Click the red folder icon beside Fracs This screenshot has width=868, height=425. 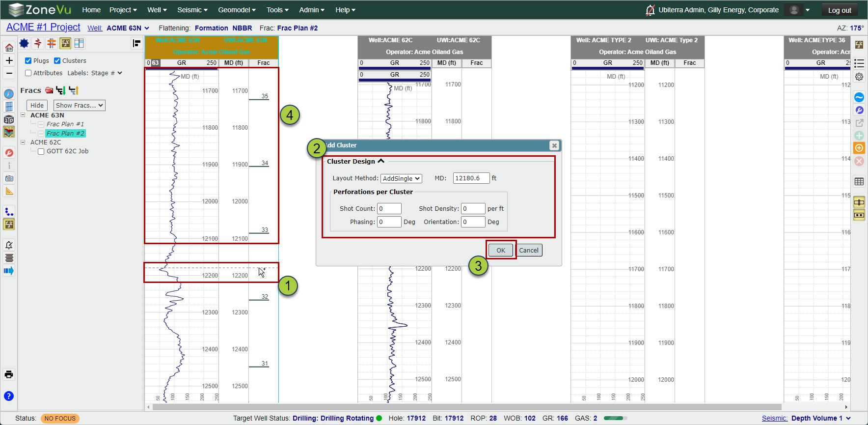[49, 90]
